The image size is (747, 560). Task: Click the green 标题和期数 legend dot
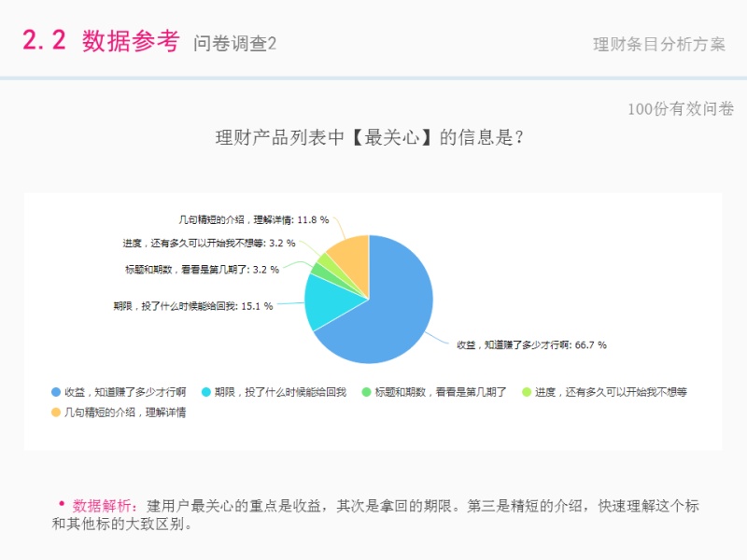click(x=366, y=392)
